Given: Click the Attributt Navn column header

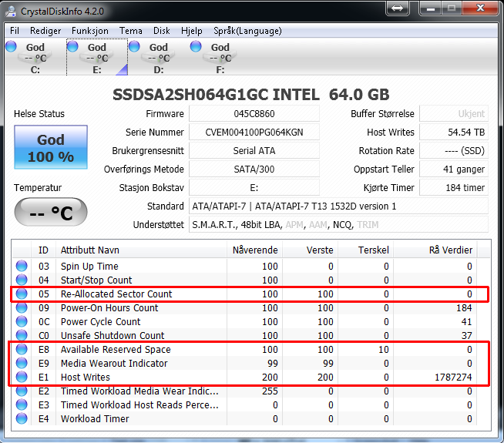Looking at the screenshot, I should click(142, 250).
